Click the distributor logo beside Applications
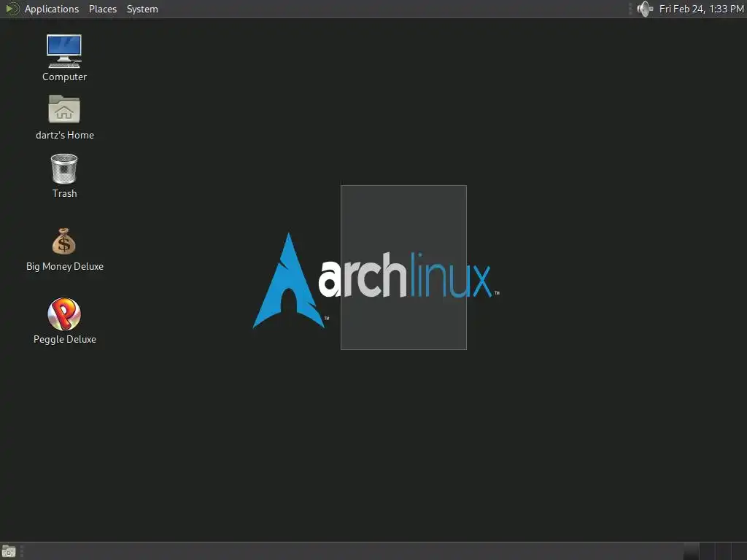 point(12,9)
